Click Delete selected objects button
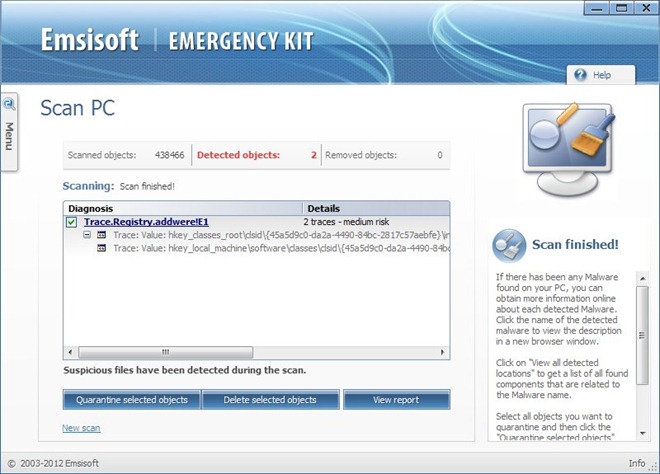The height and width of the screenshot is (474, 660). [x=270, y=399]
